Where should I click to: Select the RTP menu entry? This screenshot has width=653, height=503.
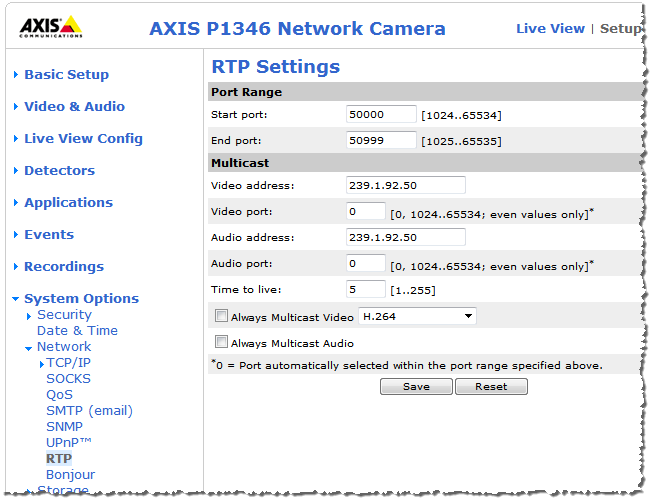coord(59,459)
